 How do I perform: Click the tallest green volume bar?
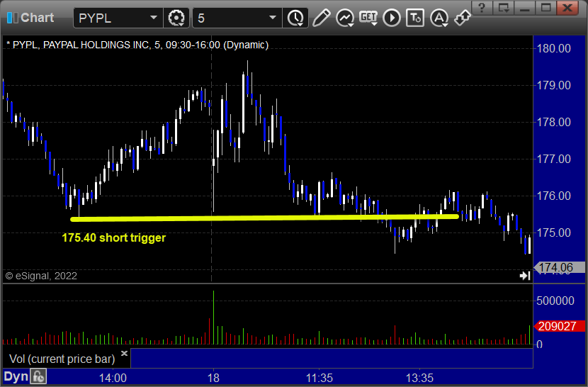click(x=213, y=318)
